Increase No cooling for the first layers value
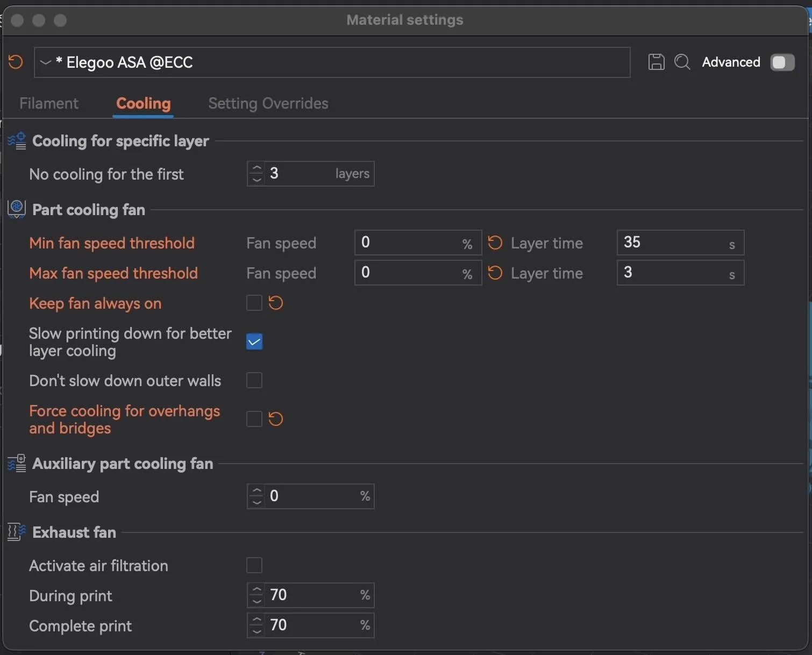 [x=257, y=168]
